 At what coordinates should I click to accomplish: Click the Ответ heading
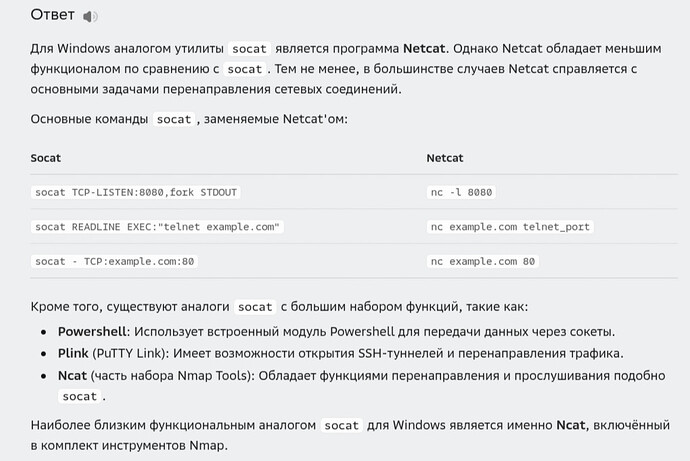point(52,16)
